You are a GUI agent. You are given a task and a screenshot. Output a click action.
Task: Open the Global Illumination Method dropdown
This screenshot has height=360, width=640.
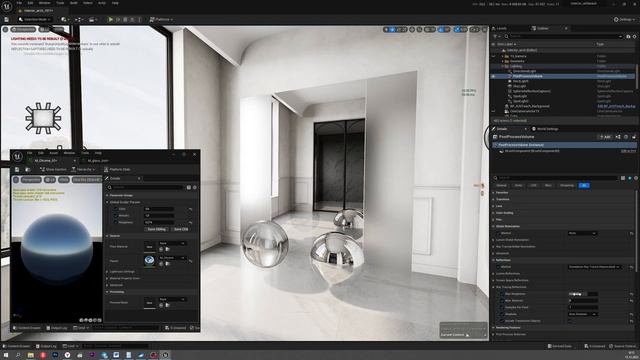click(x=582, y=233)
